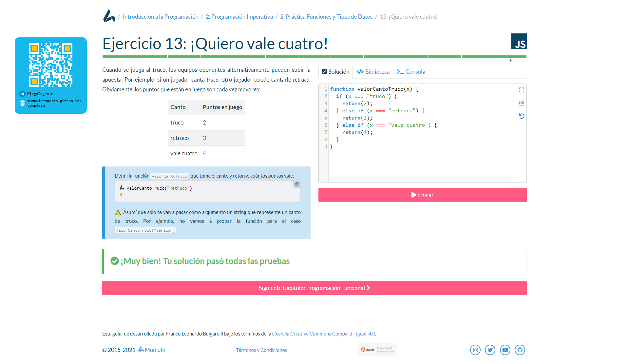This screenshot has width=629, height=364.
Task: Click the Auth0 authentication badge
Action: (377, 350)
